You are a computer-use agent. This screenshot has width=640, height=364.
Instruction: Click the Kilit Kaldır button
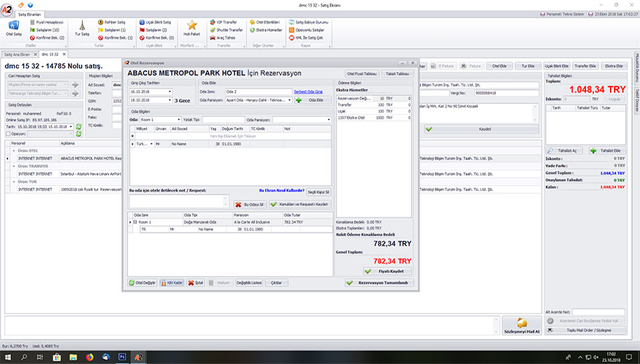[x=172, y=283]
